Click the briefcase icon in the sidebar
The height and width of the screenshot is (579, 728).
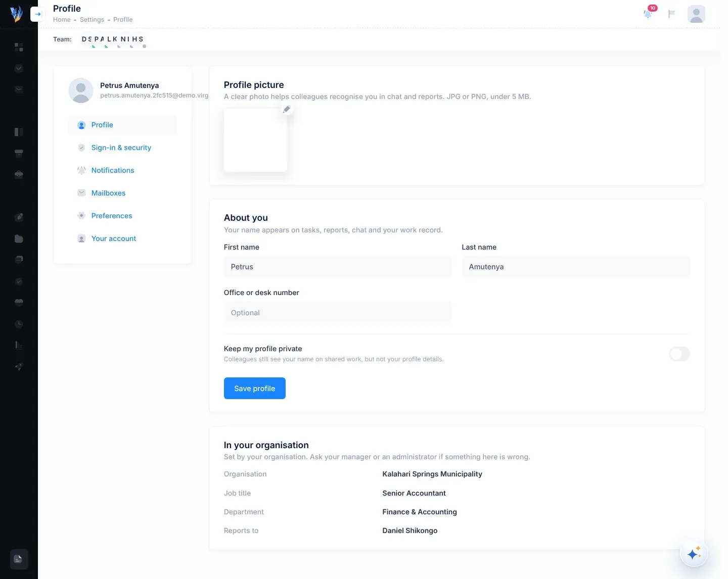point(19,174)
